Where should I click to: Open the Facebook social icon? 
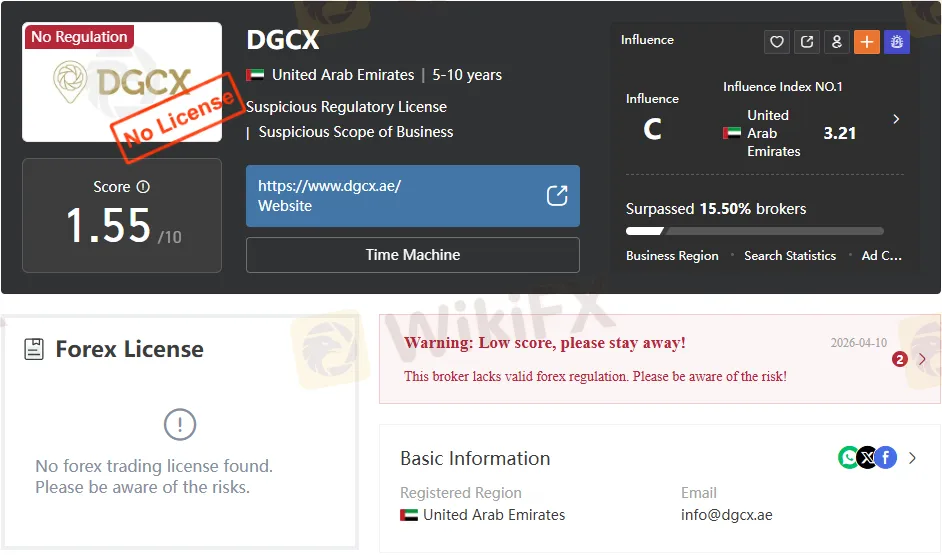885,458
